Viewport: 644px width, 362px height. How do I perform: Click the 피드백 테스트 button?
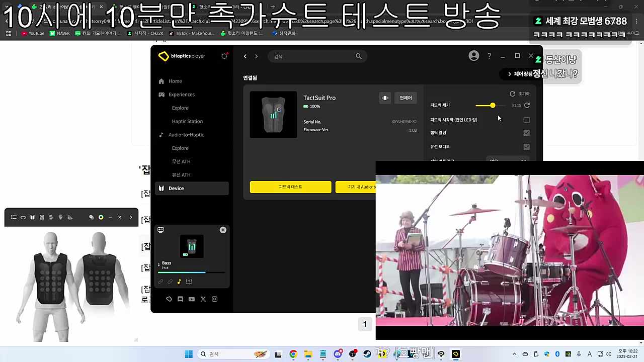pos(291,187)
